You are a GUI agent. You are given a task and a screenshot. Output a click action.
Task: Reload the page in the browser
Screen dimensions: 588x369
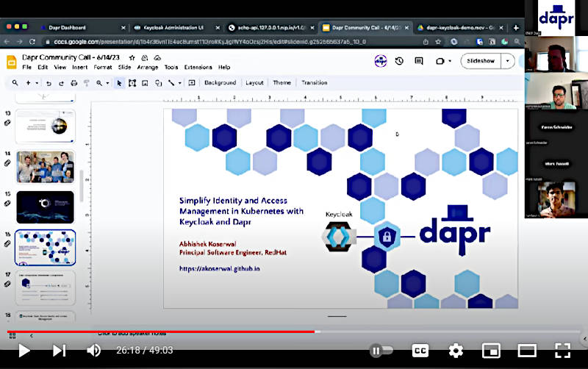[x=32, y=42]
